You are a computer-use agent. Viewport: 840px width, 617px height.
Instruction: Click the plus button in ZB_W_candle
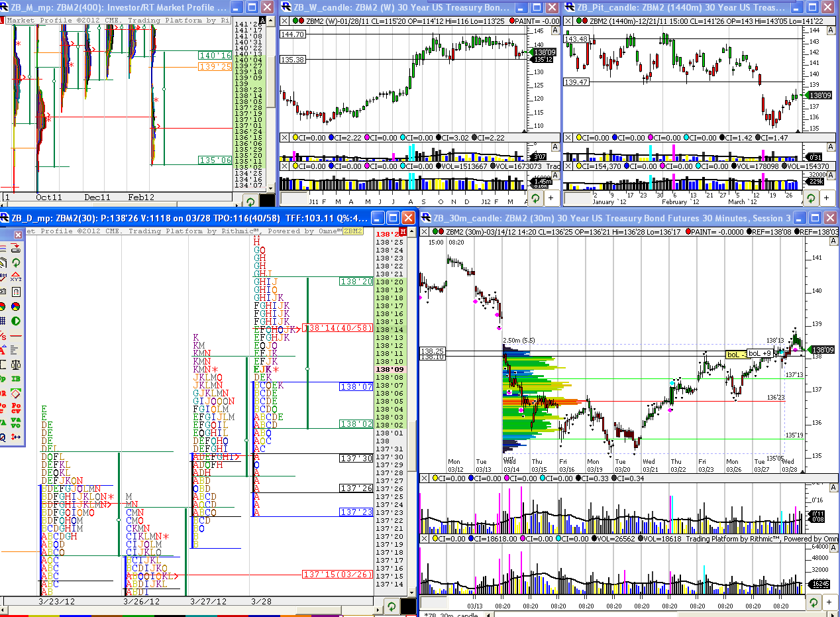tap(551, 197)
